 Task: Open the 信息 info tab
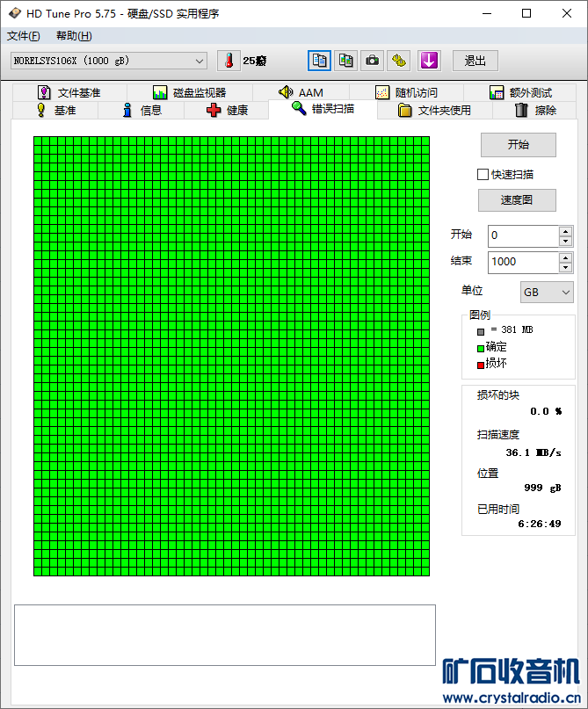point(142,111)
